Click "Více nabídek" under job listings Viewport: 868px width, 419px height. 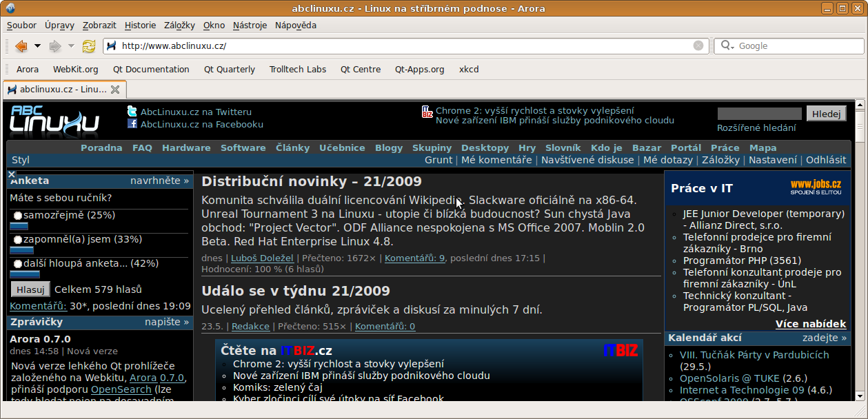click(811, 324)
